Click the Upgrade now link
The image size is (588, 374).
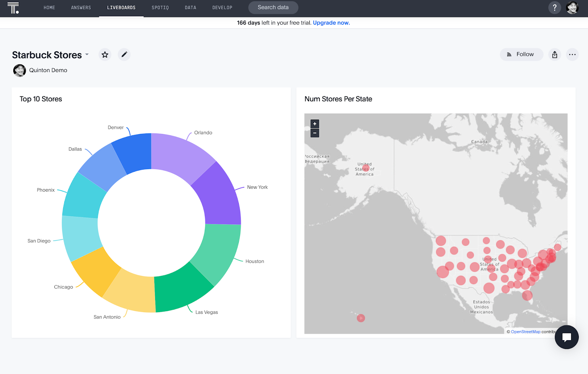(x=331, y=23)
